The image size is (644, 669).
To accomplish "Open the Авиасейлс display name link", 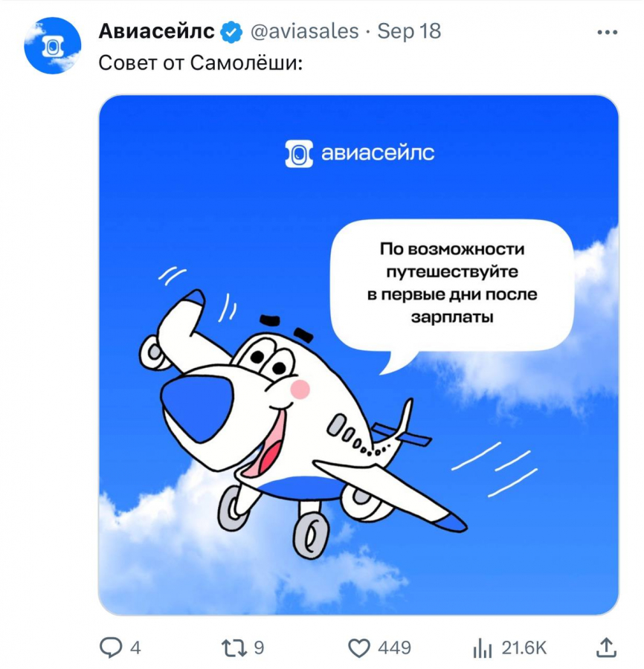I will [157, 31].
